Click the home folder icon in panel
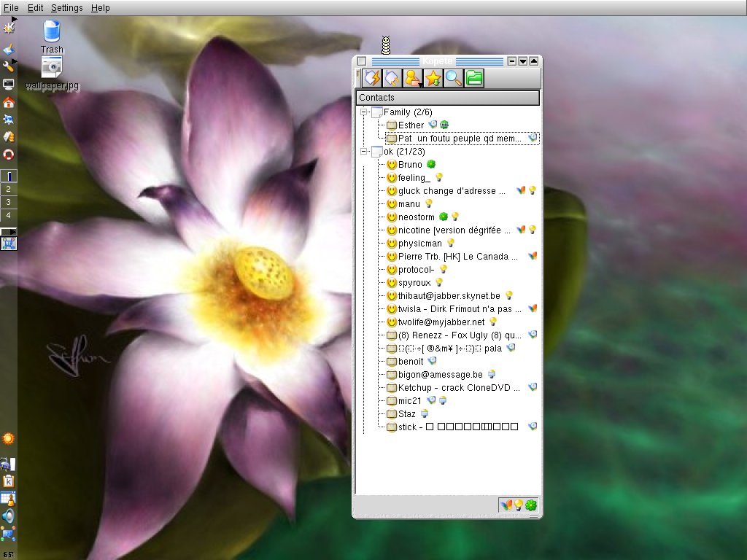Screen dimensions: 747x560 tap(9, 102)
